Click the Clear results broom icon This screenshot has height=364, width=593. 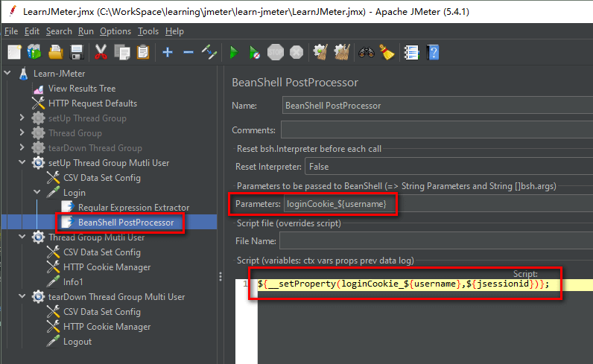click(x=320, y=52)
